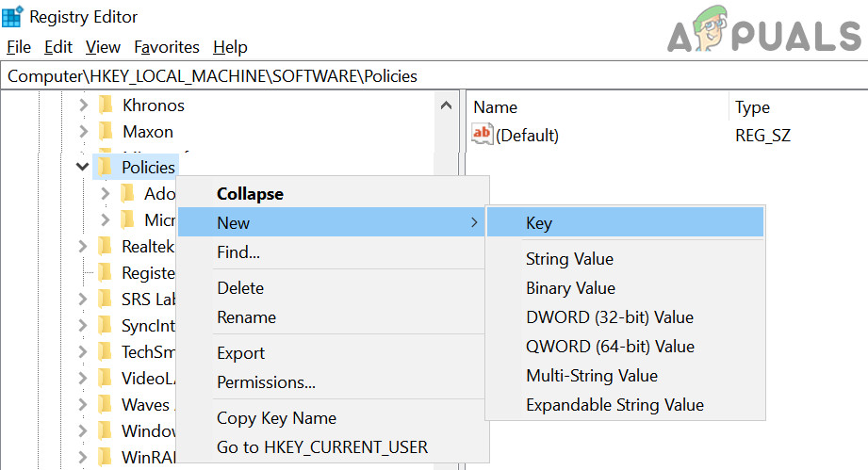Click Permissions... in the context menu
Image resolution: width=868 pixels, height=470 pixels.
click(266, 382)
